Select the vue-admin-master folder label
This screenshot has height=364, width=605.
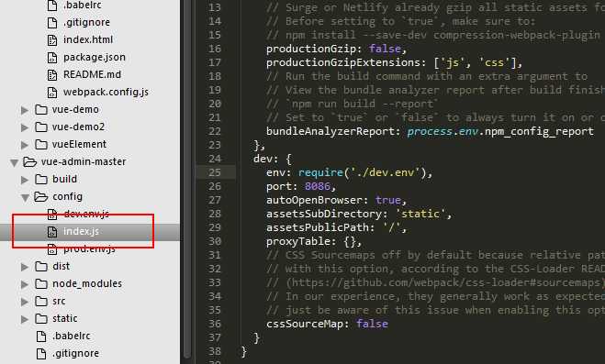(x=84, y=161)
